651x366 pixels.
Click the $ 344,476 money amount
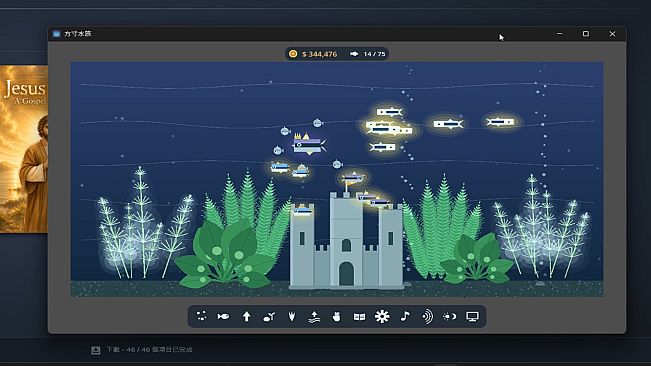tap(320, 54)
